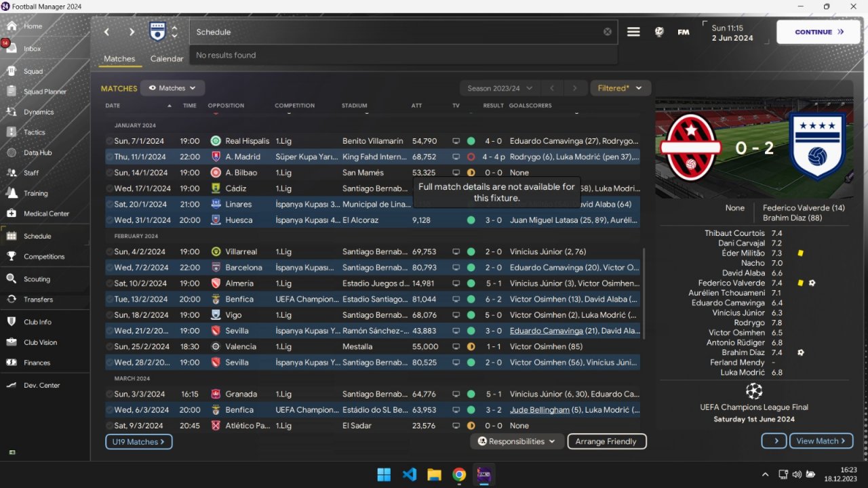This screenshot has width=868, height=488.
Task: Click the Transfers arrows icon
Action: tap(12, 299)
